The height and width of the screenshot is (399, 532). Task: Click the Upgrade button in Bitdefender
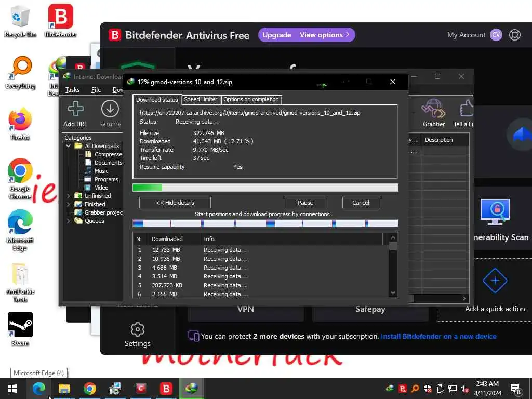coord(276,35)
